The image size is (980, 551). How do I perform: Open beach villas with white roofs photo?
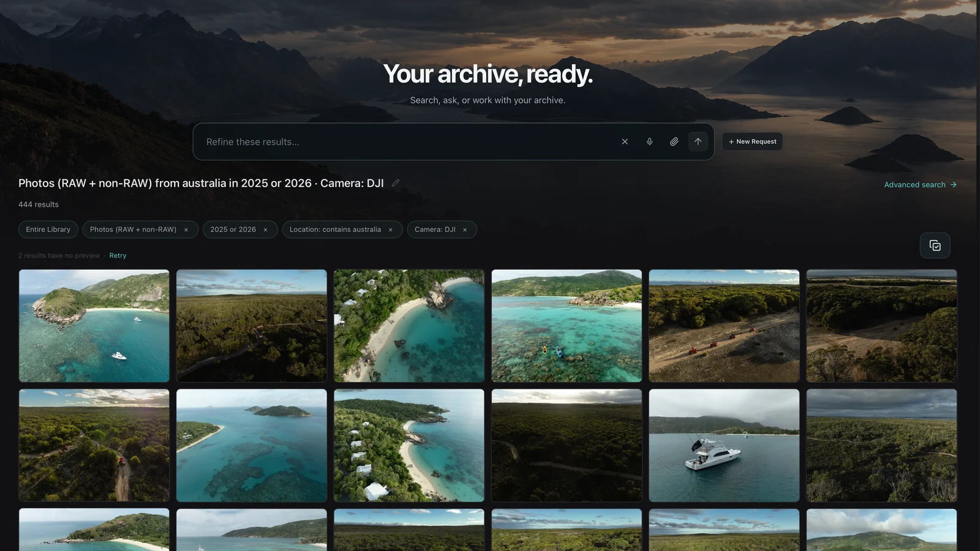409,445
